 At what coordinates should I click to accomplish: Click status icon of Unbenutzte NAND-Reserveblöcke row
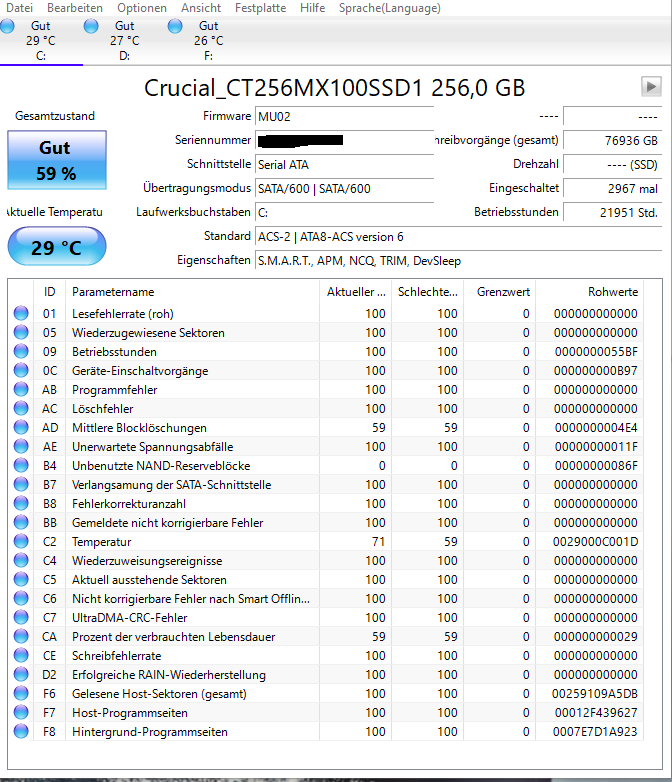(21, 465)
